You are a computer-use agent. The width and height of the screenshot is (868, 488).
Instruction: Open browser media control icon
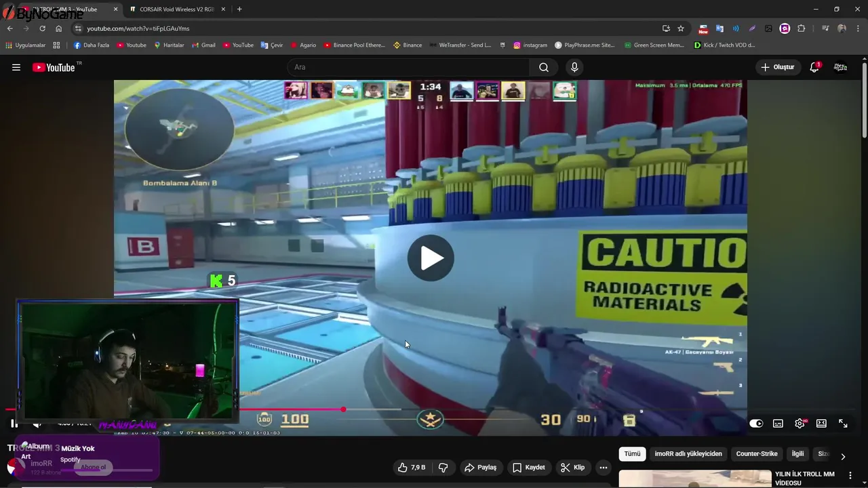point(825,28)
